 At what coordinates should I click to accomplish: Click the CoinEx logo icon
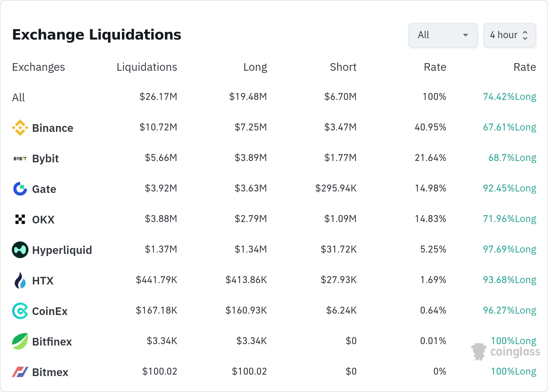click(x=20, y=311)
